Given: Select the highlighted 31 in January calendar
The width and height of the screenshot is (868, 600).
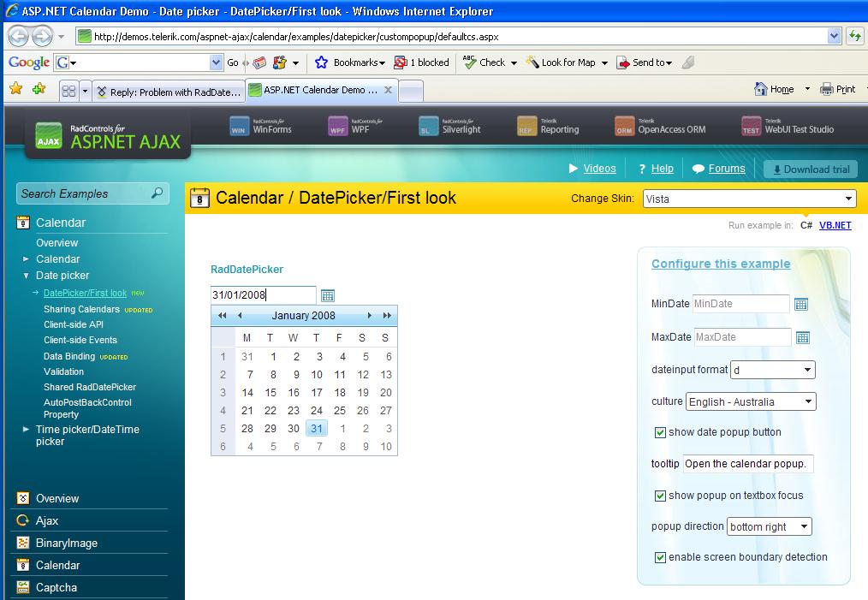Looking at the screenshot, I should coord(316,429).
